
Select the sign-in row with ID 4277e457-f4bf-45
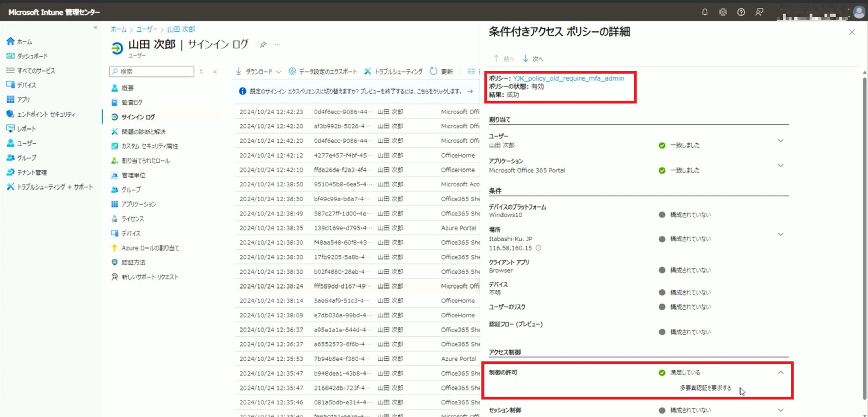point(358,155)
